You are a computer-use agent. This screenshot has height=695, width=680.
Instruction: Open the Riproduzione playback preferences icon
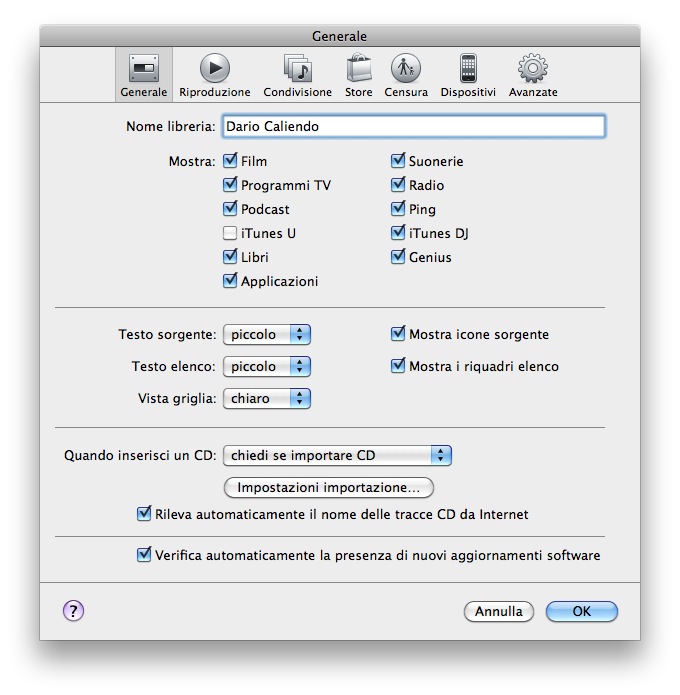pyautogui.click(x=214, y=69)
